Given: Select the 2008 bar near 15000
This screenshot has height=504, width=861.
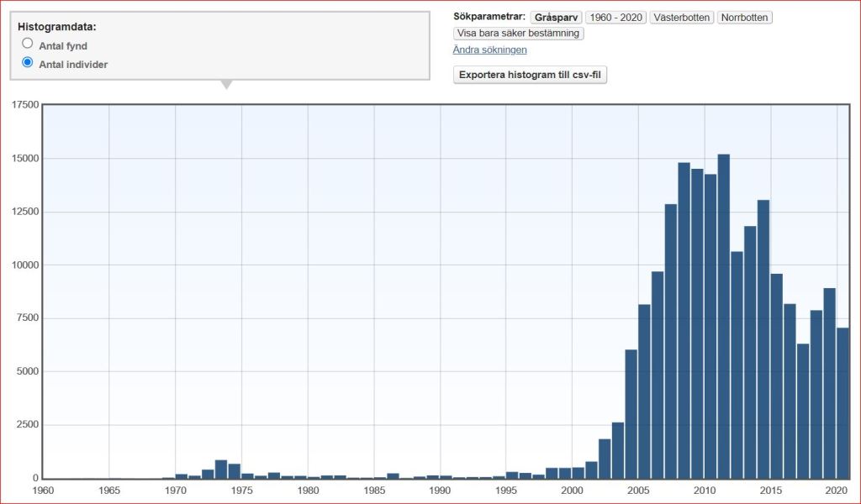Looking at the screenshot, I should pos(684,319).
